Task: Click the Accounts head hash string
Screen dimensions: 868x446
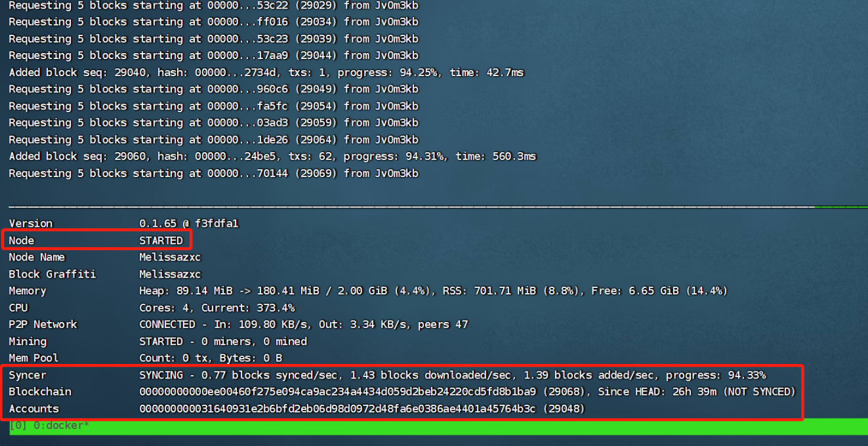Action: click(x=338, y=409)
